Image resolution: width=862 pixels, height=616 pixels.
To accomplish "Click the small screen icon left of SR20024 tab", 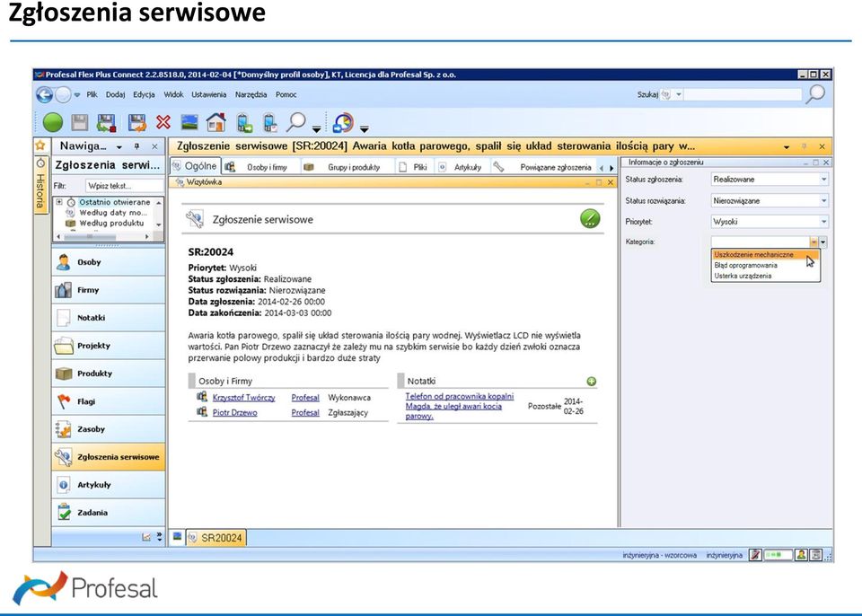I will (x=177, y=536).
